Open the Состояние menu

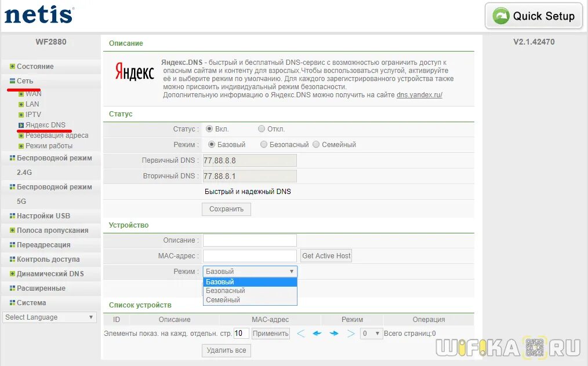(x=35, y=66)
